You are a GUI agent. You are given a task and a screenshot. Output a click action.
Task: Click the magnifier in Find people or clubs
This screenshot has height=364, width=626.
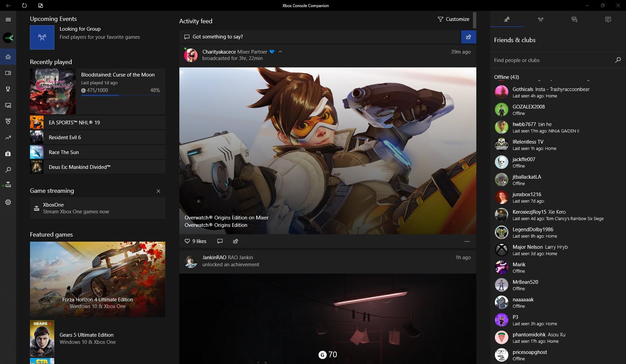click(618, 60)
